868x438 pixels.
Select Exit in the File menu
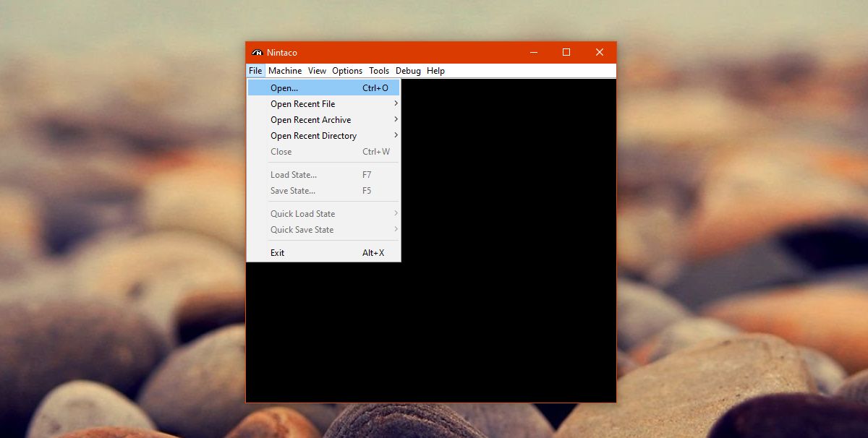click(323, 253)
